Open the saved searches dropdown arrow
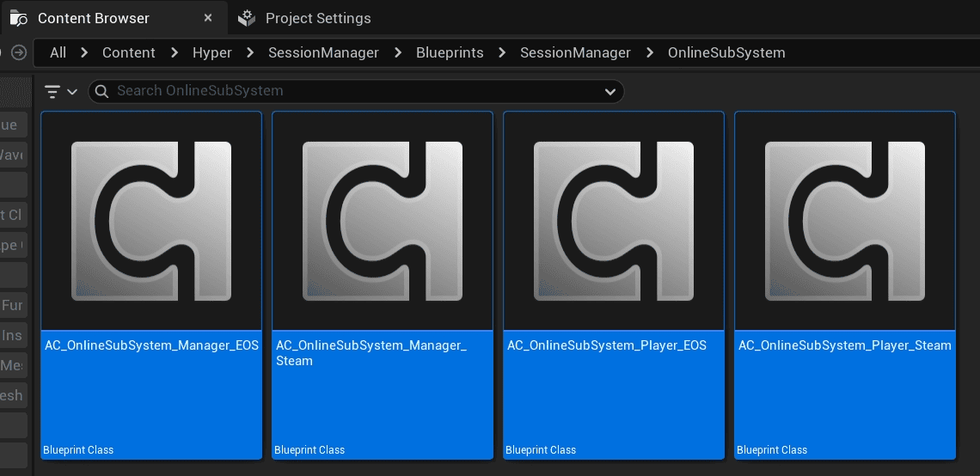Image resolution: width=980 pixels, height=476 pixels. pyautogui.click(x=610, y=92)
